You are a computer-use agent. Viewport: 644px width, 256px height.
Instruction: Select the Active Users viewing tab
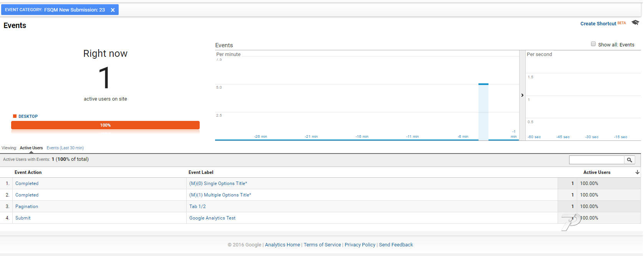31,148
